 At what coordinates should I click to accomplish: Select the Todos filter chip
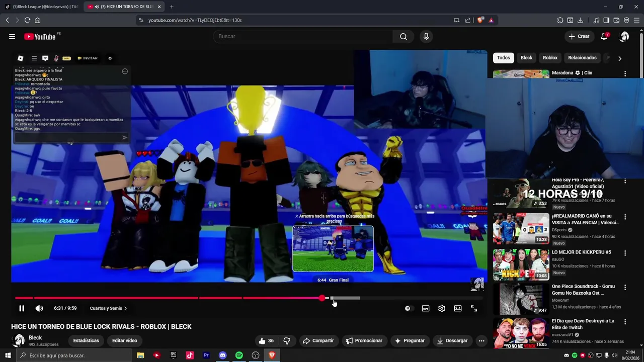coord(504,58)
